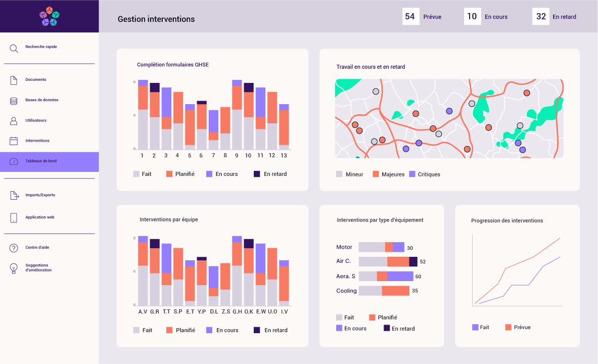Click the Suggestions d'amélioration lightbulb icon
The height and width of the screenshot is (364, 598).
(14, 268)
